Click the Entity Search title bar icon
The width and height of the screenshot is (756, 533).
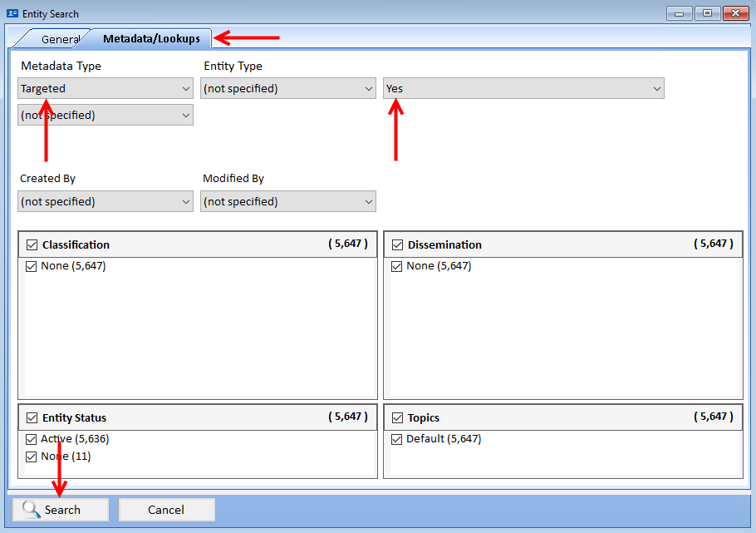(10, 12)
